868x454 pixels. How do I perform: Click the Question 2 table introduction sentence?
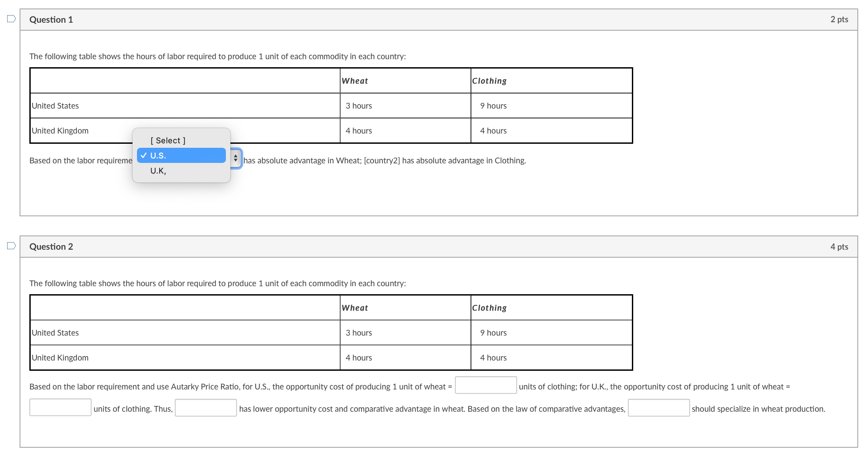(x=217, y=284)
